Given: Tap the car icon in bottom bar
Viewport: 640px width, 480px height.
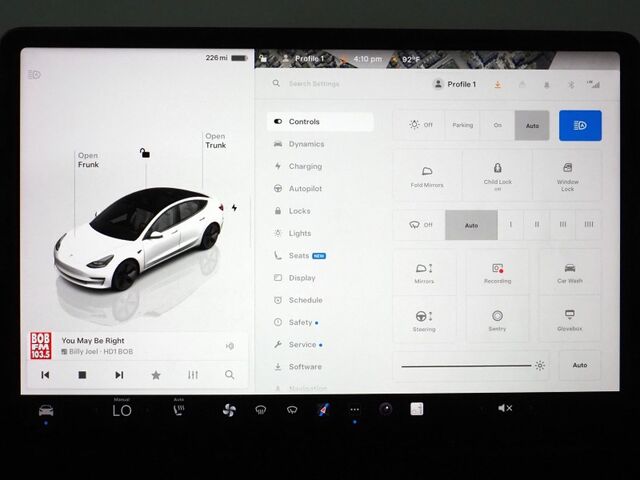Looking at the screenshot, I should point(46,409).
